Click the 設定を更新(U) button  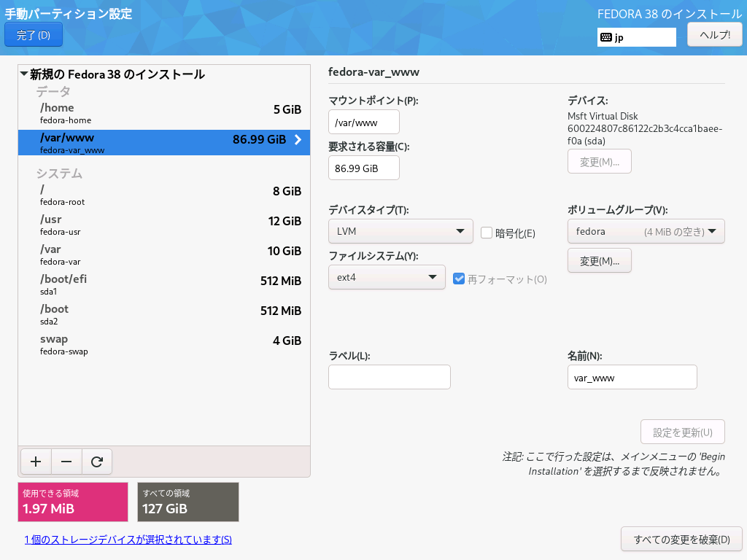point(683,432)
